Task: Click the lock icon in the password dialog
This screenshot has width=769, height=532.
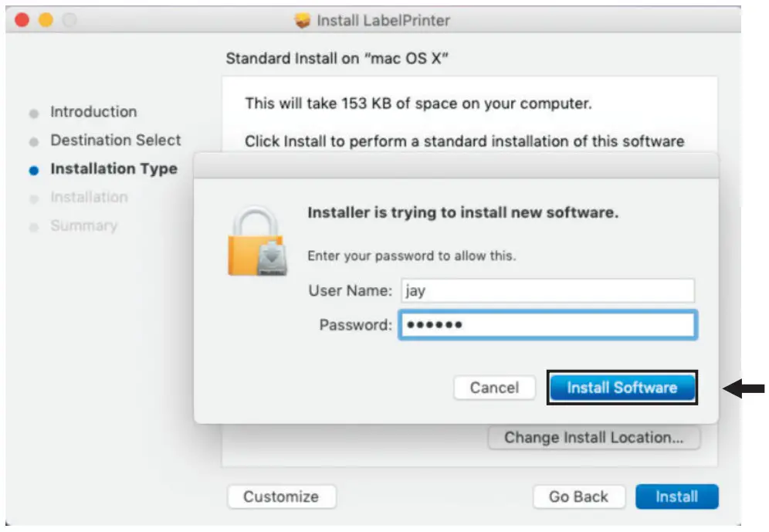Action: point(259,242)
